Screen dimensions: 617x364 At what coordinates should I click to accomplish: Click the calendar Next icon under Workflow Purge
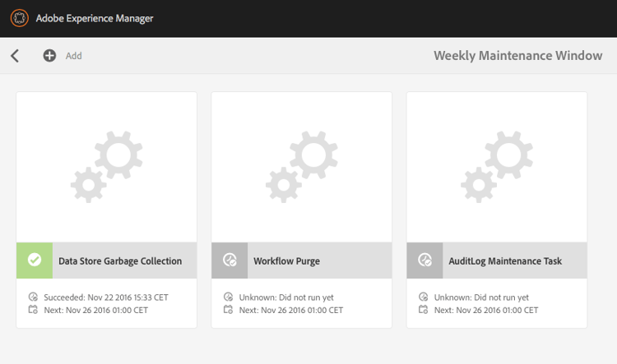[228, 310]
